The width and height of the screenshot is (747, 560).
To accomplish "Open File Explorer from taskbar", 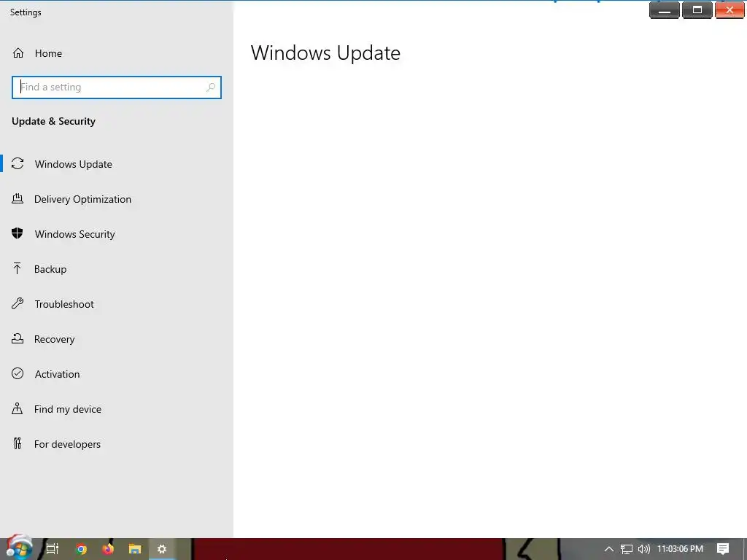I will coord(135,549).
